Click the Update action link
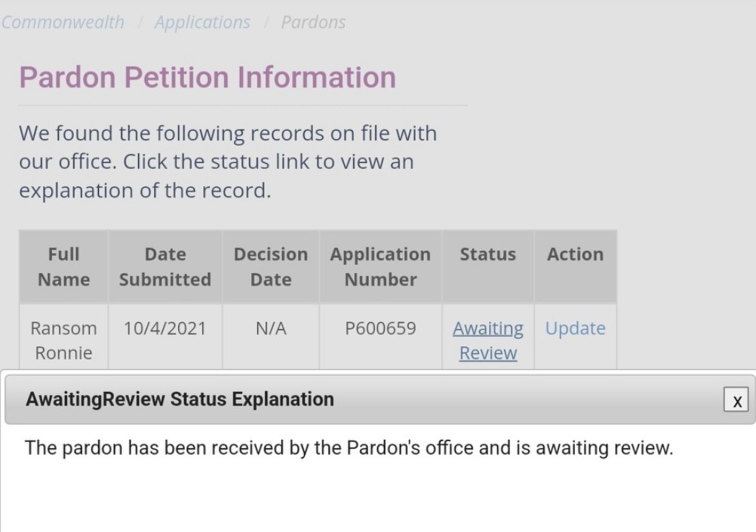 point(575,328)
